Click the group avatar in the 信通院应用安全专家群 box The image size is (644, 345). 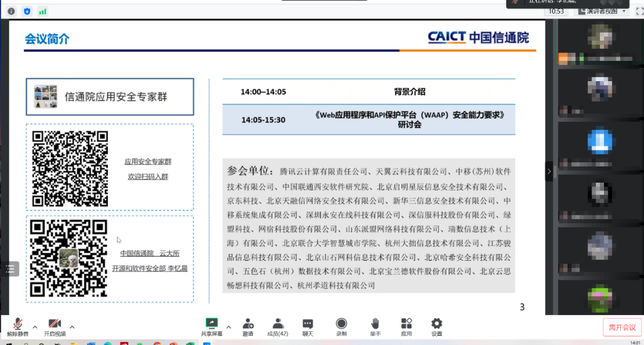point(45,97)
